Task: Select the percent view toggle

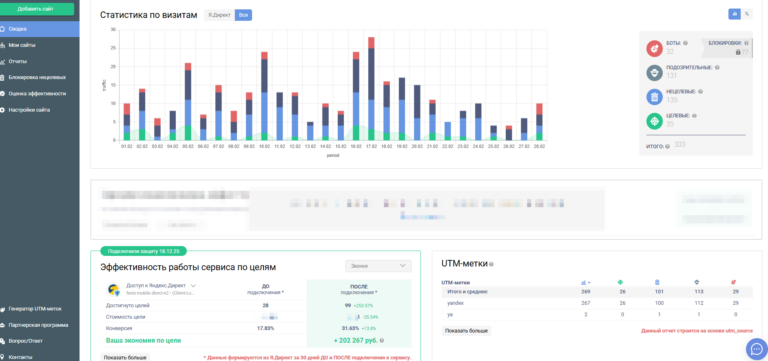Action: 746,14
